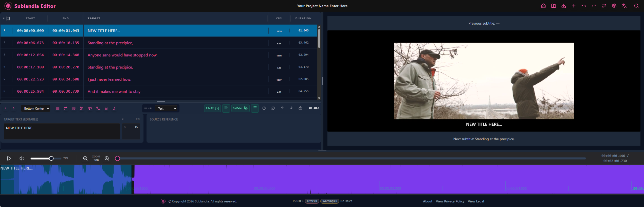Go to the previous subtitle with left chevron
The width and height of the screenshot is (644, 207).
click(6, 108)
